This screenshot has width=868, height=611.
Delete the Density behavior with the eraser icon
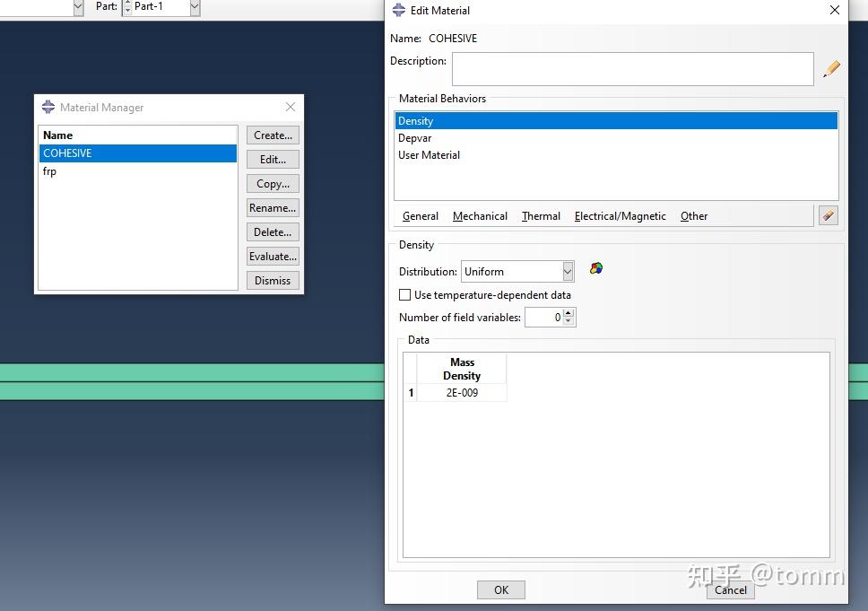pyautogui.click(x=828, y=215)
